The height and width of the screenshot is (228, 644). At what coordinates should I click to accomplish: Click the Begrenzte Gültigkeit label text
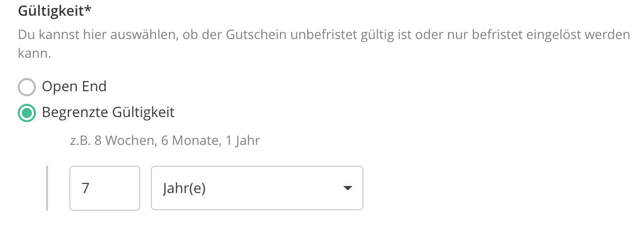[108, 112]
